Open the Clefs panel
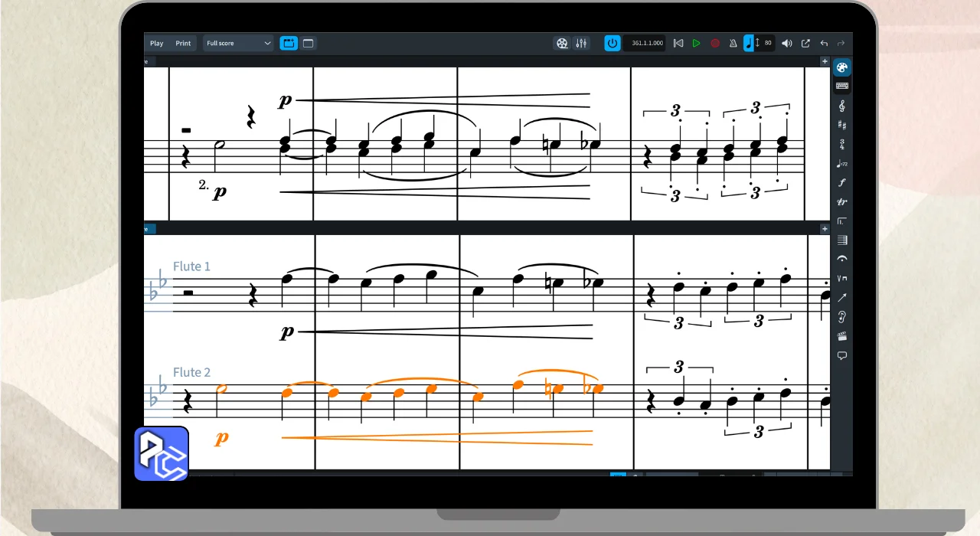This screenshot has height=536, width=980. [x=842, y=106]
